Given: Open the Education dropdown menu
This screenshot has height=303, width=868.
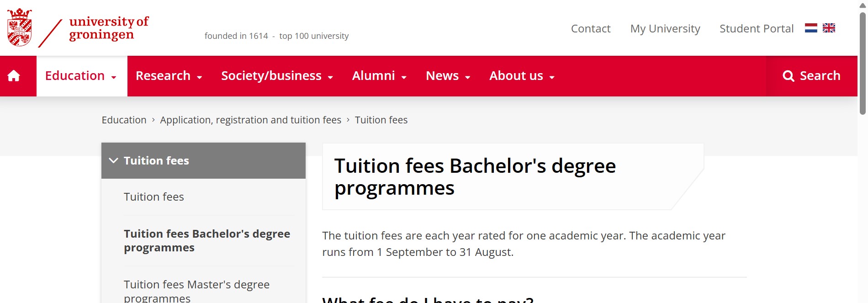Looking at the screenshot, I should 81,76.
